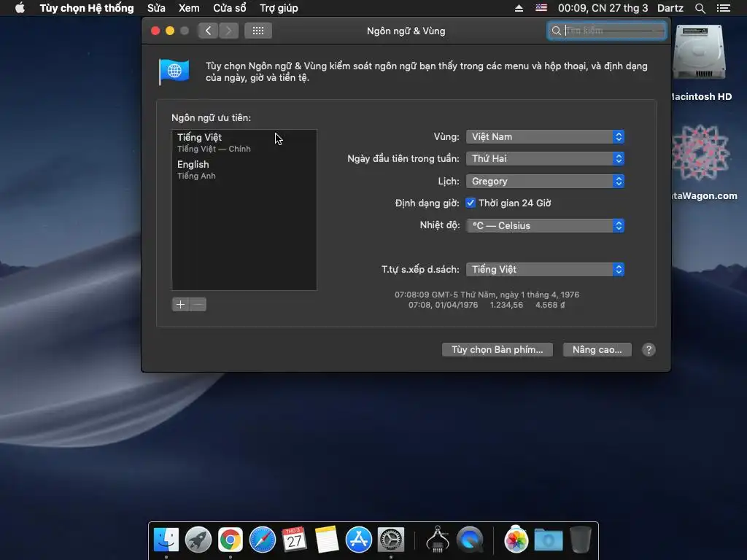747x560 pixels.
Task: Close the Ngôn ngữ & Vùng window
Action: [155, 31]
